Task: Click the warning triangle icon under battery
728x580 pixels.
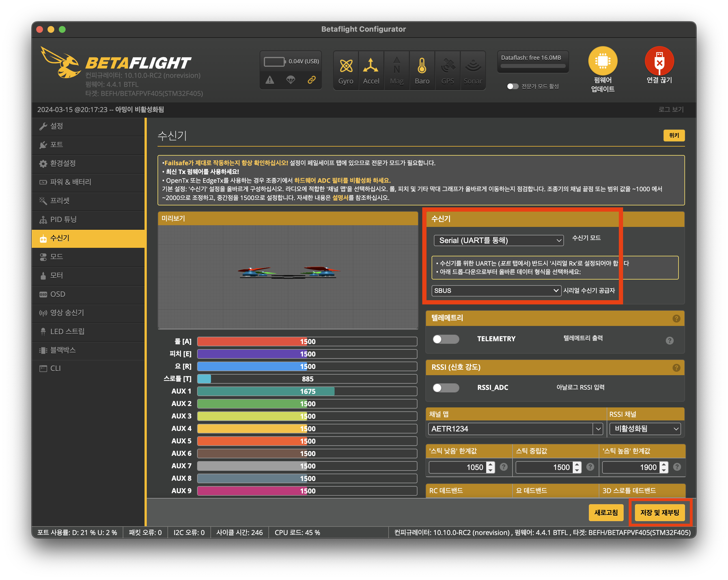Action: click(x=270, y=80)
